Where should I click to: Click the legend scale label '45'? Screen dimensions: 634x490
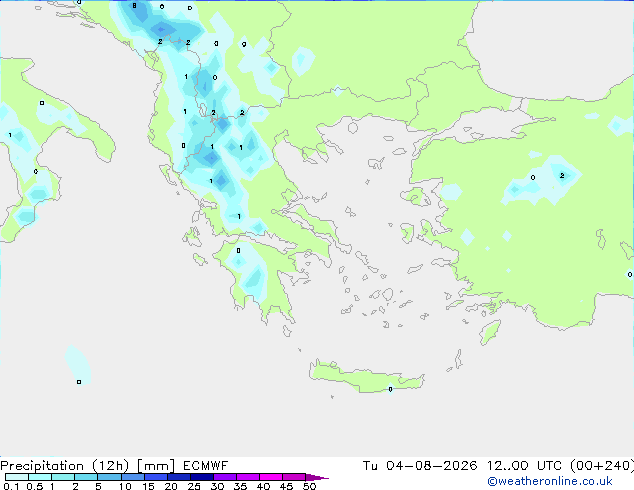click(x=286, y=486)
